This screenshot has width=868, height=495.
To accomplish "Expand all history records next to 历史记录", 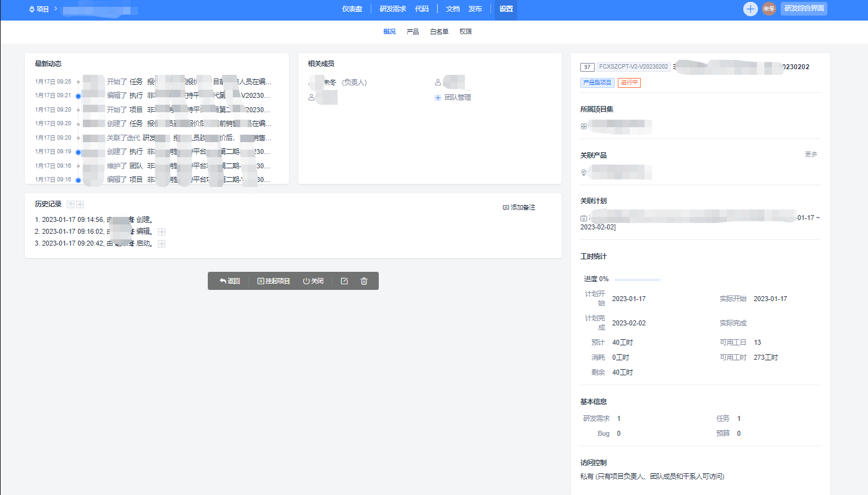I will 80,204.
